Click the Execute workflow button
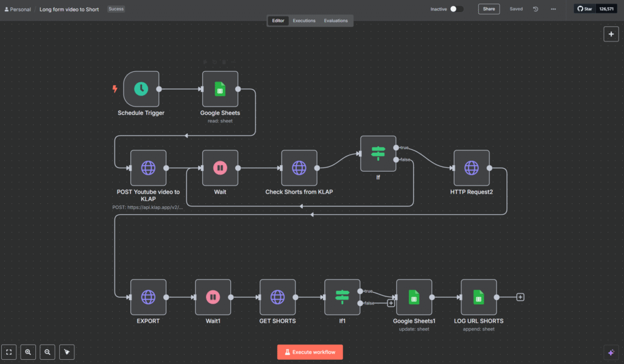This screenshot has height=364, width=624. coord(310,352)
